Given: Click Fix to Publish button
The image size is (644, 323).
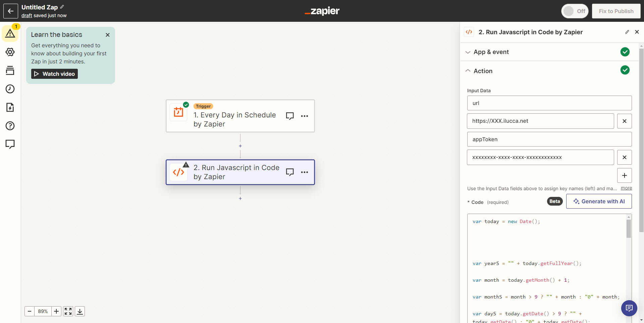Looking at the screenshot, I should tap(616, 11).
